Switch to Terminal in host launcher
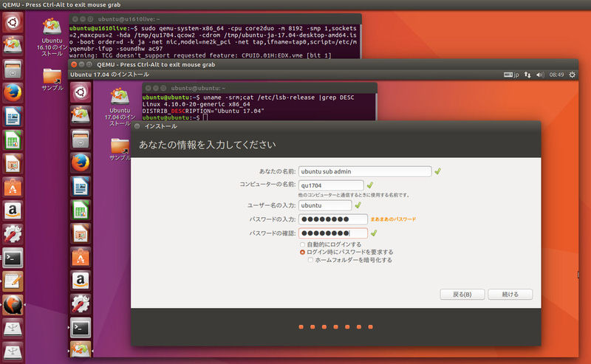591x364 pixels. 13,258
